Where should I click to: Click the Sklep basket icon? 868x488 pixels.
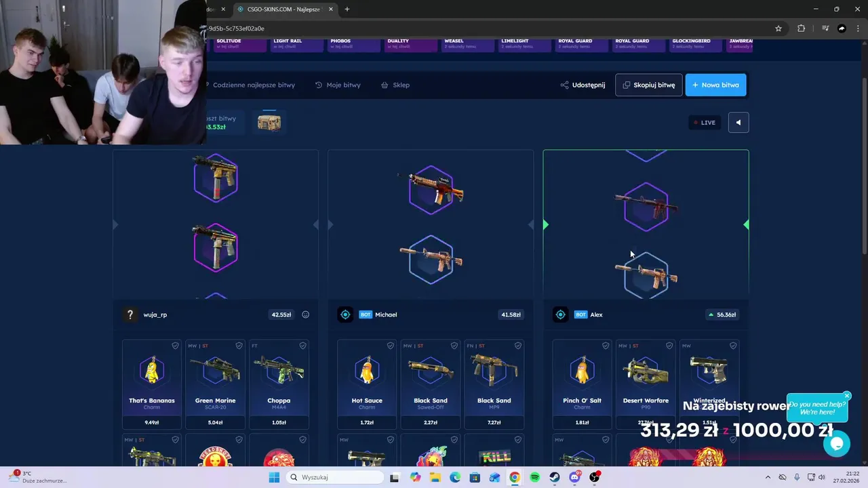[384, 85]
